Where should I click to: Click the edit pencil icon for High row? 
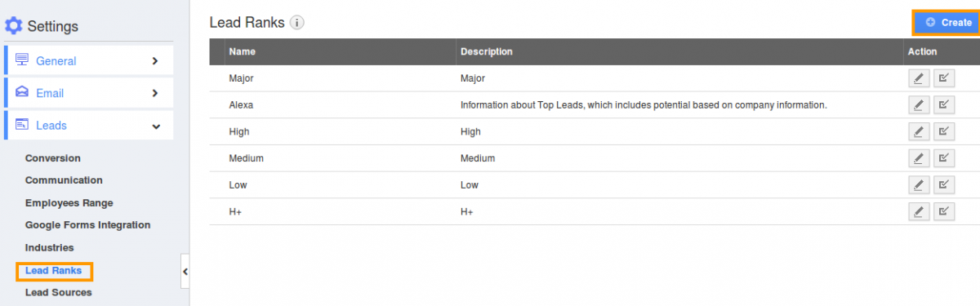coord(919,131)
